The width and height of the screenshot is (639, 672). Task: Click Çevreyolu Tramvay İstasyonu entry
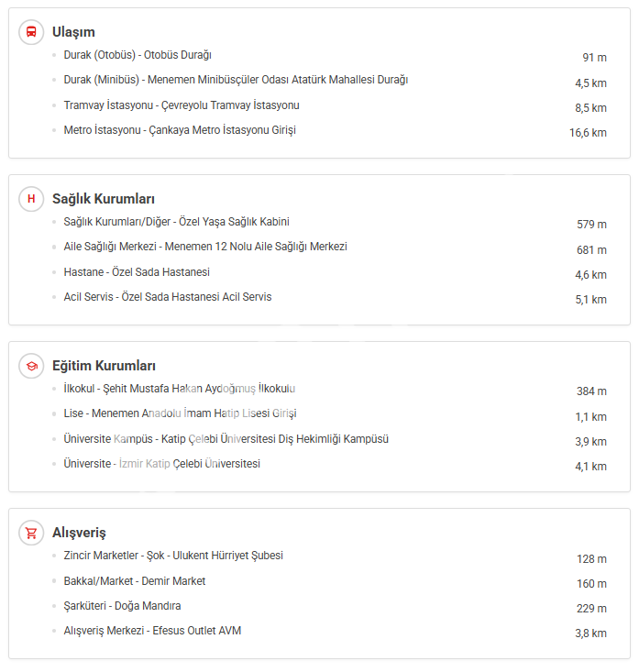182,105
